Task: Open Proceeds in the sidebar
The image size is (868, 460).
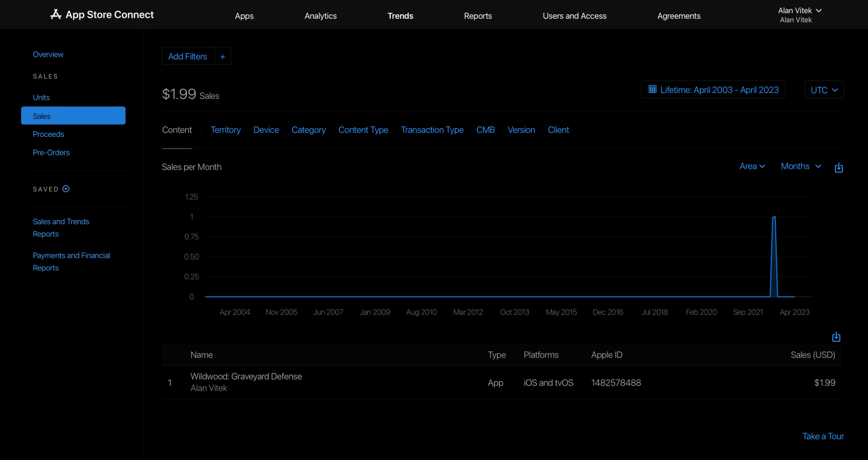Action: coord(48,134)
